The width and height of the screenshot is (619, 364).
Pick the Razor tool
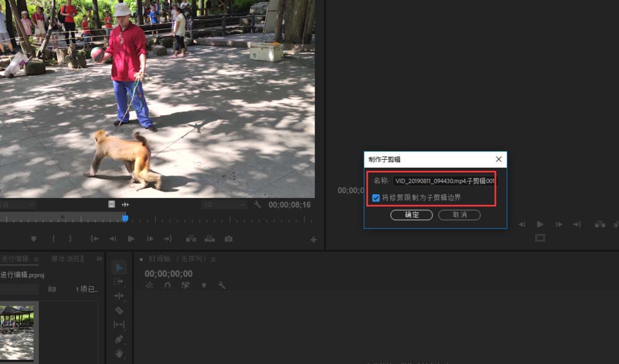pyautogui.click(x=119, y=310)
